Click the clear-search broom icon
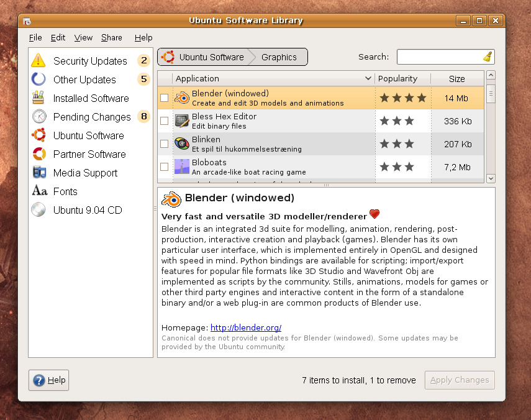Viewport: 531px width, 420px height. 488,57
